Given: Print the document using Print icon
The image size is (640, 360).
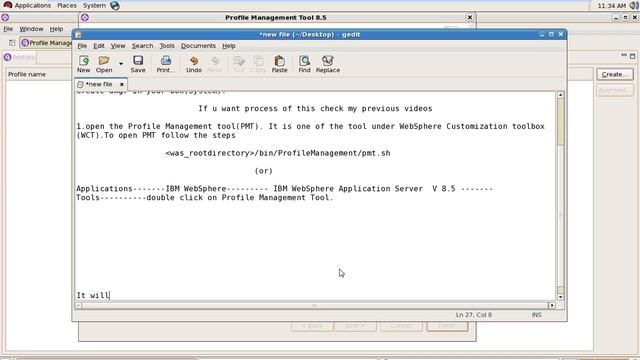Looking at the screenshot, I should pyautogui.click(x=165, y=64).
